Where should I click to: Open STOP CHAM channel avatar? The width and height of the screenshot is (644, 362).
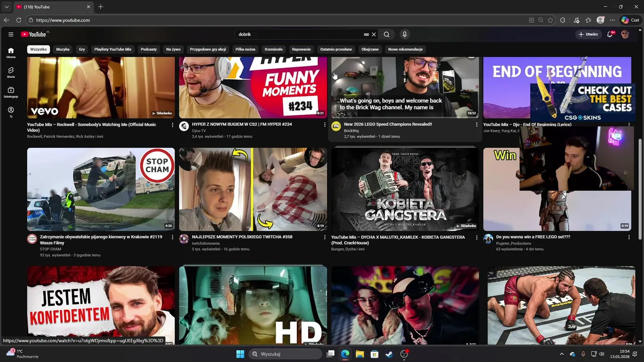(x=32, y=239)
